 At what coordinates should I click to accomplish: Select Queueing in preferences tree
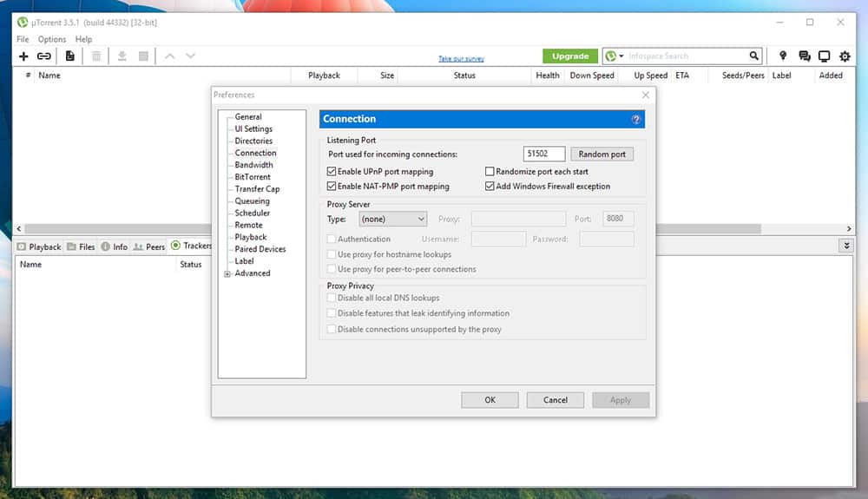pyautogui.click(x=252, y=201)
